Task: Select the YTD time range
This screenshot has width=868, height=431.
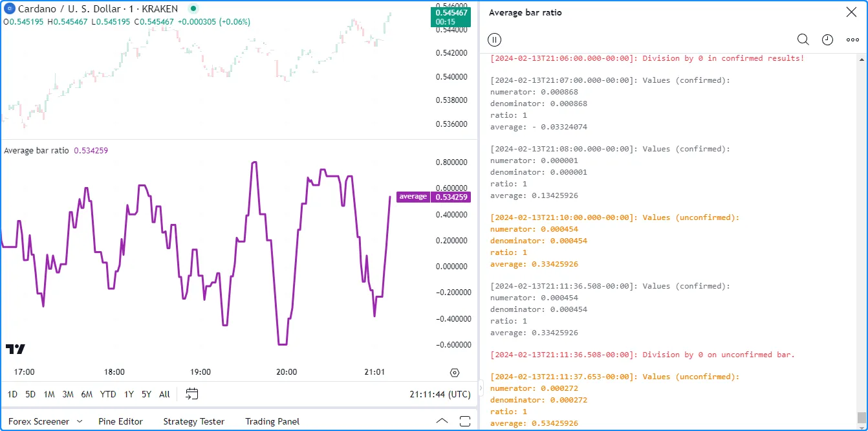Action: point(108,394)
